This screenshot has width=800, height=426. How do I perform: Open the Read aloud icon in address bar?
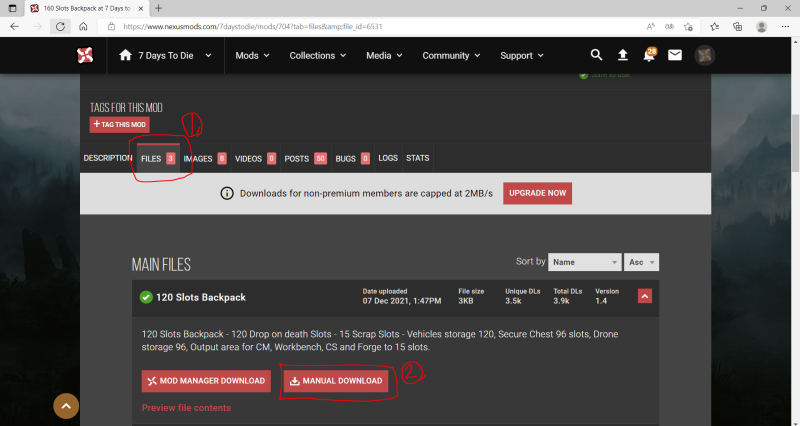pyautogui.click(x=651, y=27)
